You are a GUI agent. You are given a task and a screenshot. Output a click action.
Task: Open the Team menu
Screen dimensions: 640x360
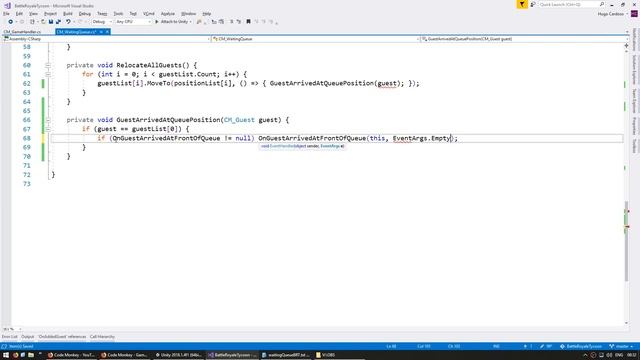102,13
